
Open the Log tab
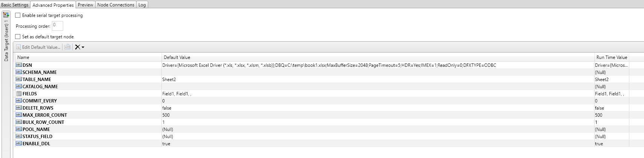(142, 5)
